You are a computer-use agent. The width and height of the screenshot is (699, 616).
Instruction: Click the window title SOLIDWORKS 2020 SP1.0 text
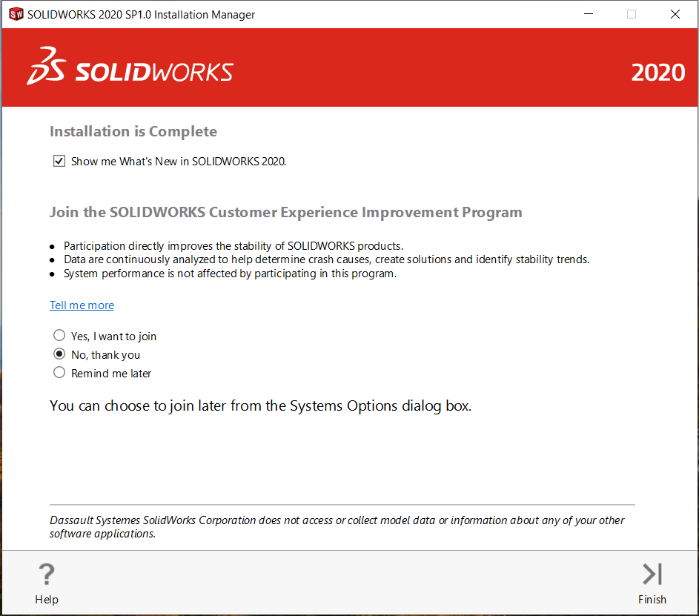tap(141, 15)
